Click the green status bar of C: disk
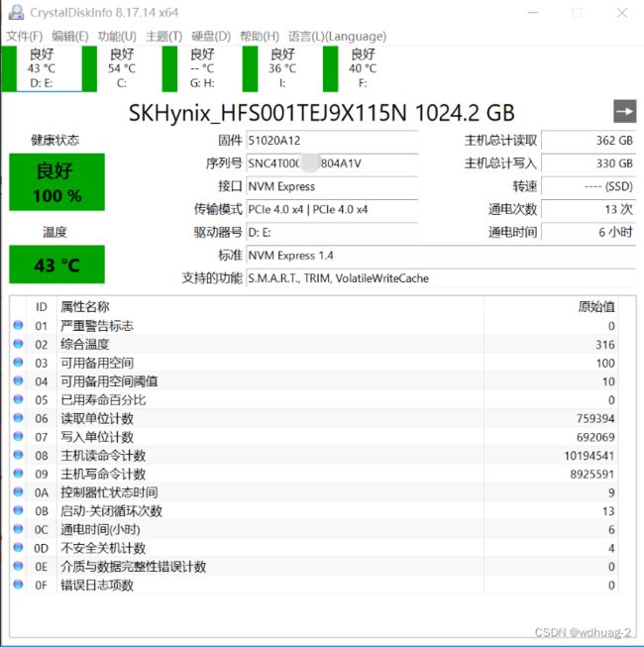The width and height of the screenshot is (644, 647). click(x=89, y=68)
